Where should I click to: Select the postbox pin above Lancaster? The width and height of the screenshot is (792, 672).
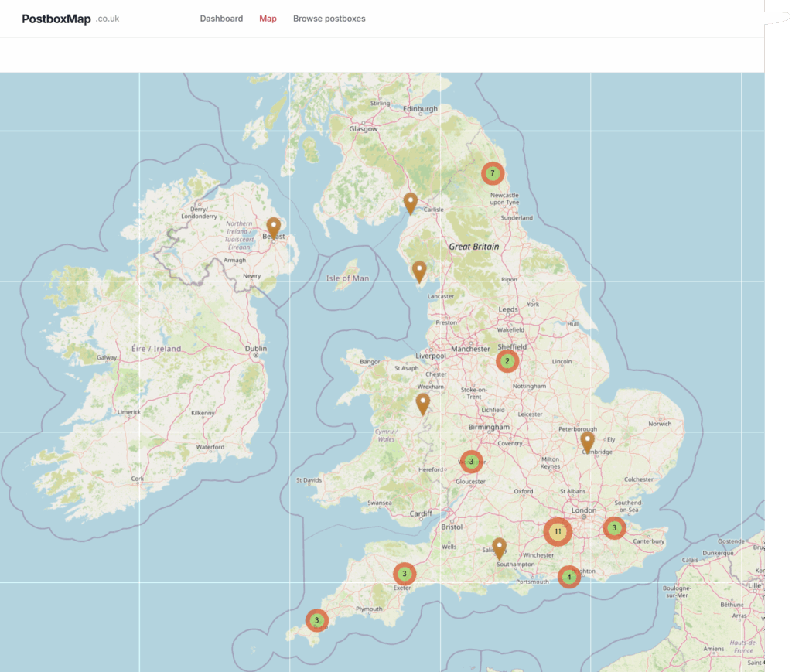[x=419, y=271]
